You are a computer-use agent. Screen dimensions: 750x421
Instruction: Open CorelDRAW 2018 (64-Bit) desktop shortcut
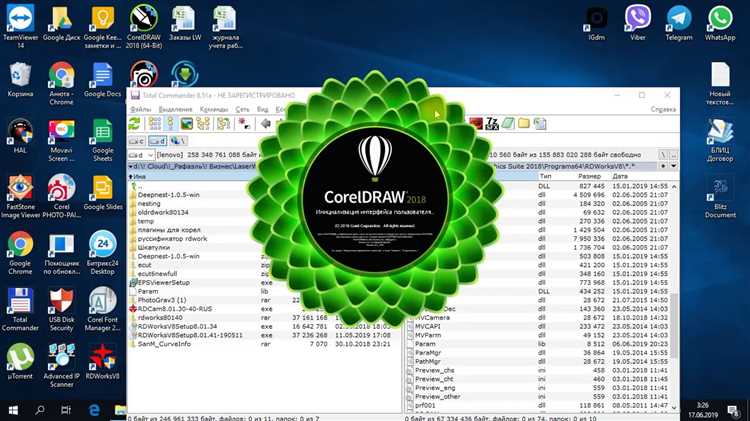tap(143, 26)
